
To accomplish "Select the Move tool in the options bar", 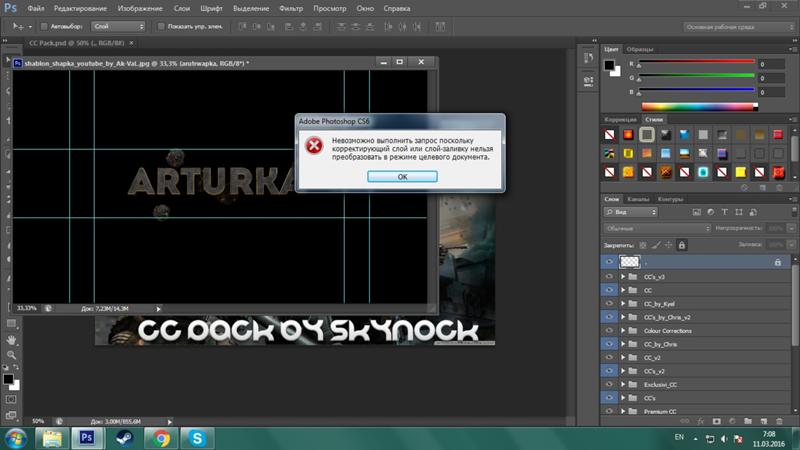I will (x=18, y=26).
